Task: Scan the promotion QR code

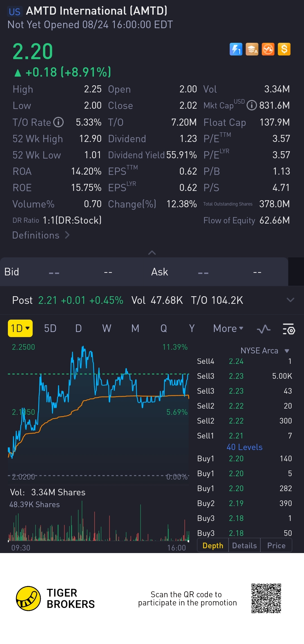Action: 266,598
